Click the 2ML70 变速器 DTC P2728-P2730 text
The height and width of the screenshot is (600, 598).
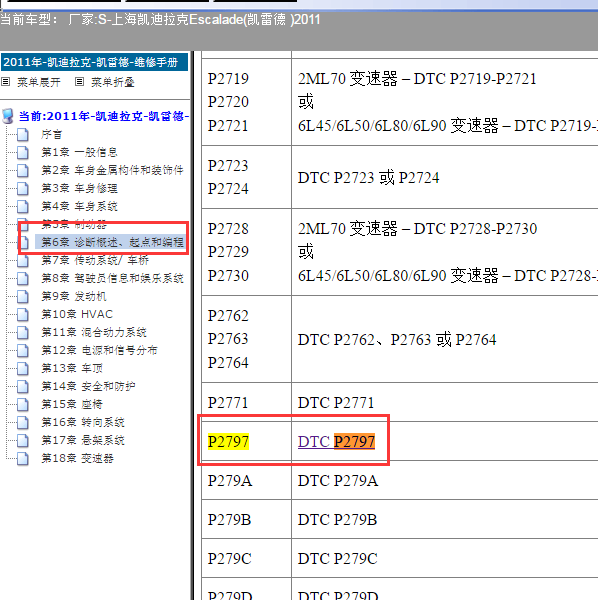(417, 229)
